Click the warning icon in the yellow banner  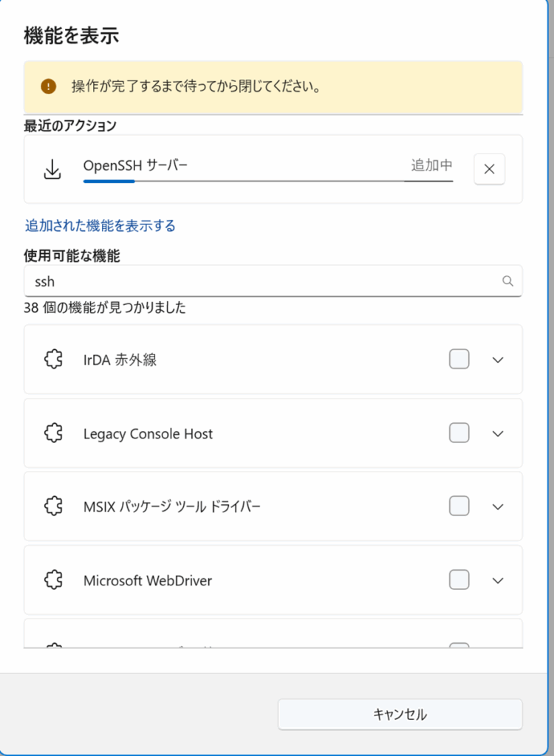pyautogui.click(x=49, y=86)
